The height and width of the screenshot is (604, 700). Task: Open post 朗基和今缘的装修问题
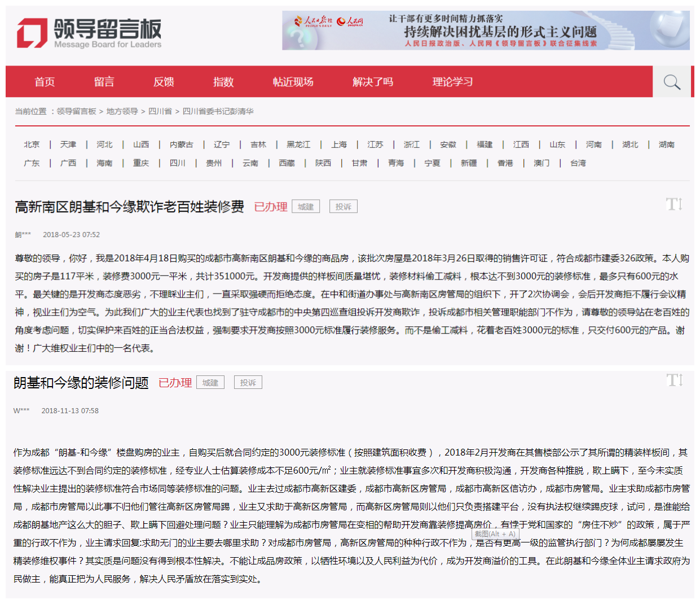point(81,383)
